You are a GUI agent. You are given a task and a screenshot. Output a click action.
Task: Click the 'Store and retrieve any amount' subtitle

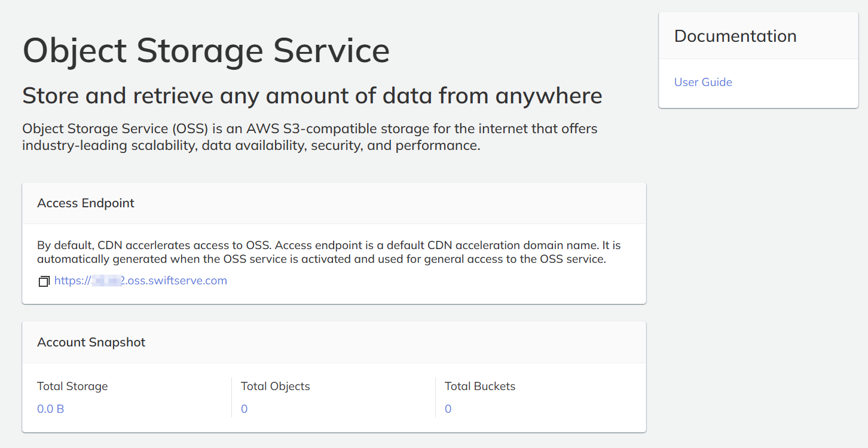click(311, 96)
